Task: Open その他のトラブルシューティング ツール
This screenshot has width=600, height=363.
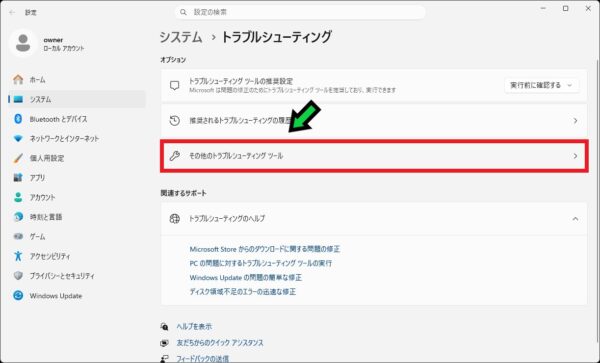Action: 374,156
